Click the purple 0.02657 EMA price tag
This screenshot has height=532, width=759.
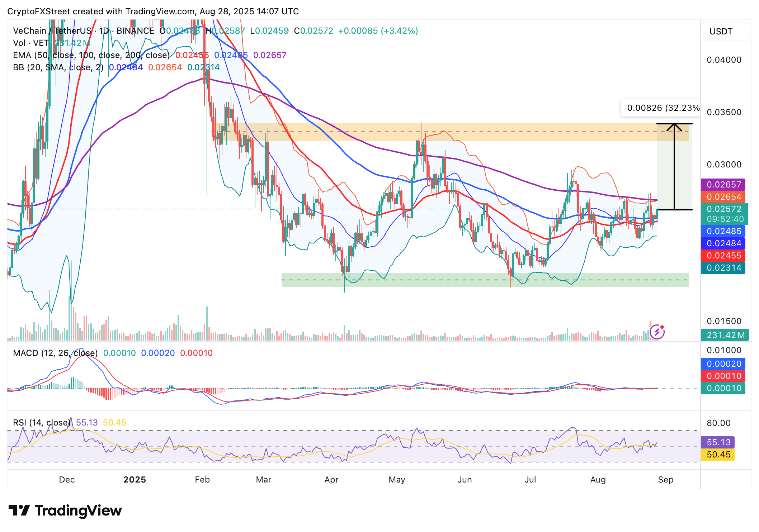pyautogui.click(x=723, y=185)
